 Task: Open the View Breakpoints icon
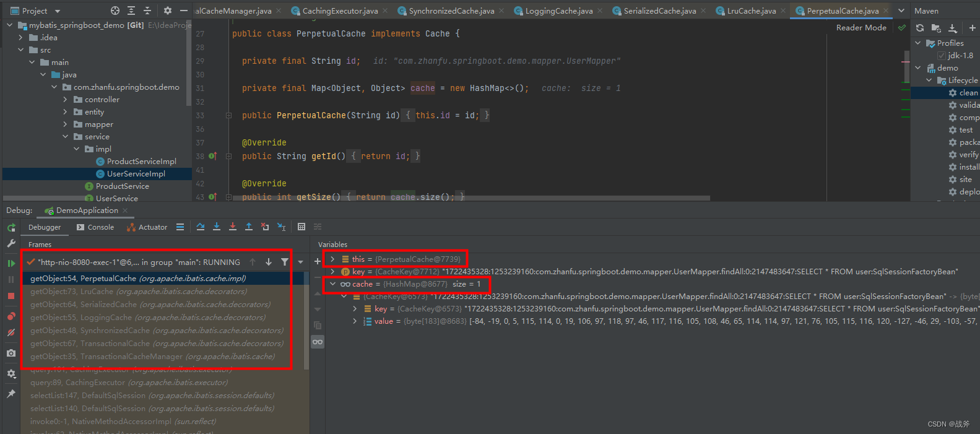(x=11, y=316)
